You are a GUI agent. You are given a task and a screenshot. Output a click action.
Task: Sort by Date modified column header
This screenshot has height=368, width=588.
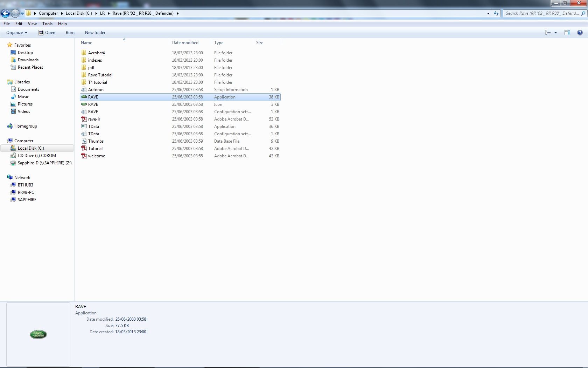(x=191, y=43)
